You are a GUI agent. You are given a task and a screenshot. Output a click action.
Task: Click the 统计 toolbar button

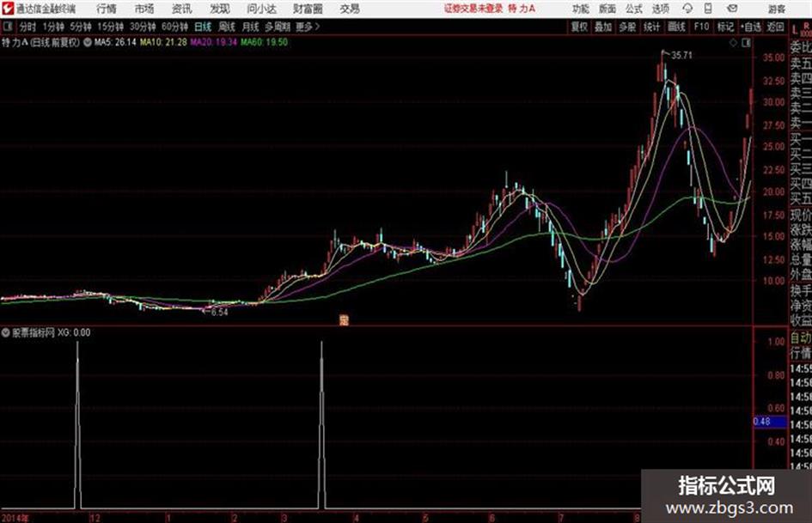click(652, 27)
